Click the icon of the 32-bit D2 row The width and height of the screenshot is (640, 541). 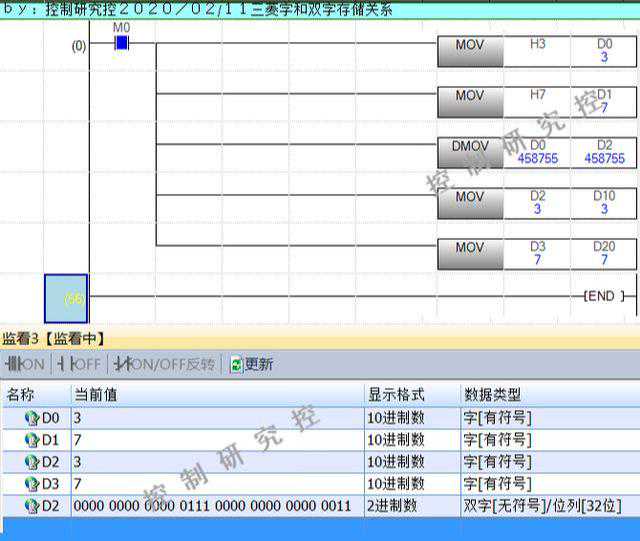pos(31,506)
